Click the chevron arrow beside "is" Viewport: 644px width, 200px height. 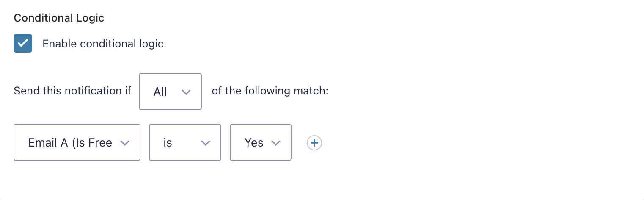coord(205,143)
